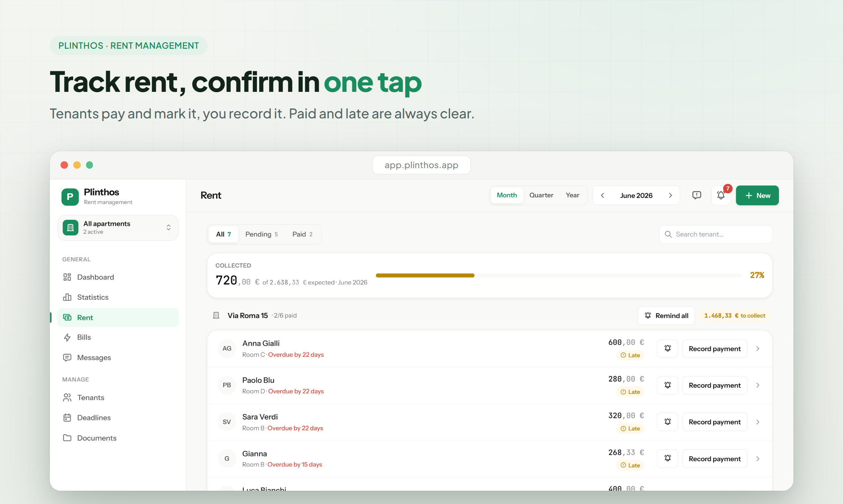Show All 7 payments filter

[x=223, y=234]
